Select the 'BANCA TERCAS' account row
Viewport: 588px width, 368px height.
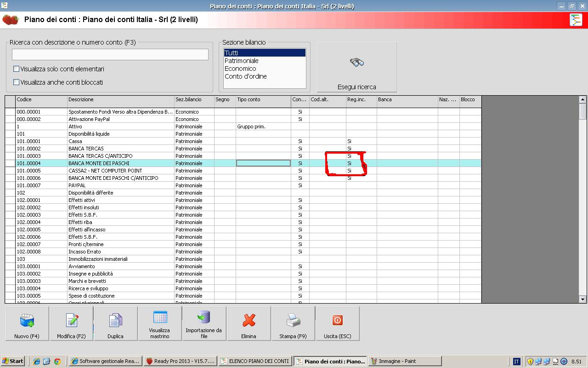coord(243,149)
